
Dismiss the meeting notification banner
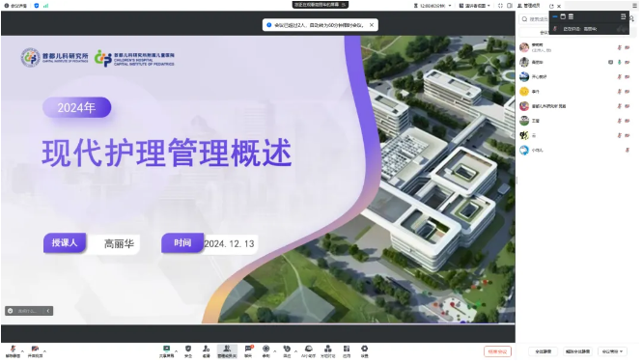click(x=372, y=25)
